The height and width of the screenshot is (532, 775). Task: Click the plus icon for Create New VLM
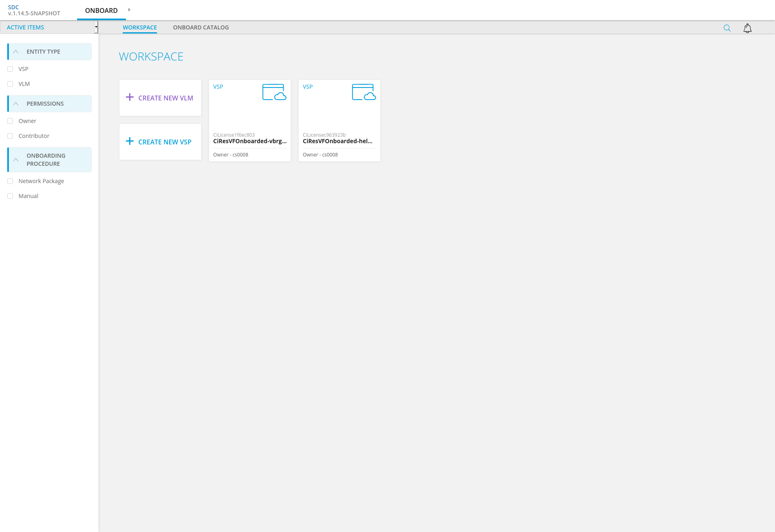click(130, 97)
